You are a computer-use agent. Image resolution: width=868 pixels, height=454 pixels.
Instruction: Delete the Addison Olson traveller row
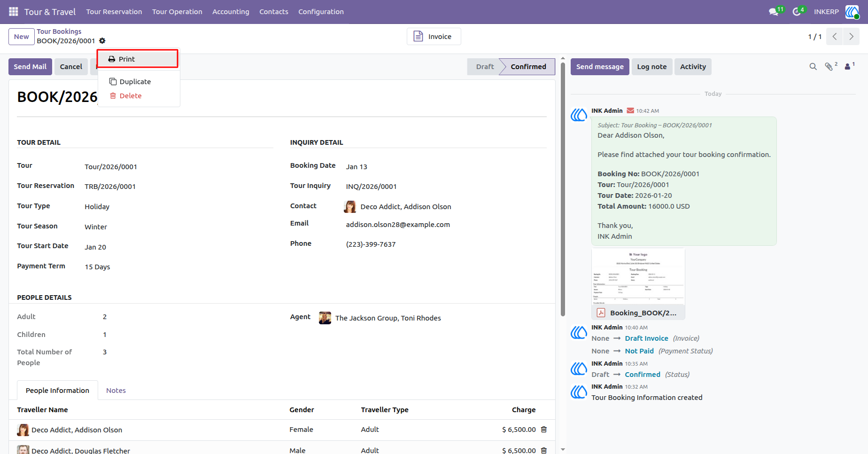coord(544,430)
